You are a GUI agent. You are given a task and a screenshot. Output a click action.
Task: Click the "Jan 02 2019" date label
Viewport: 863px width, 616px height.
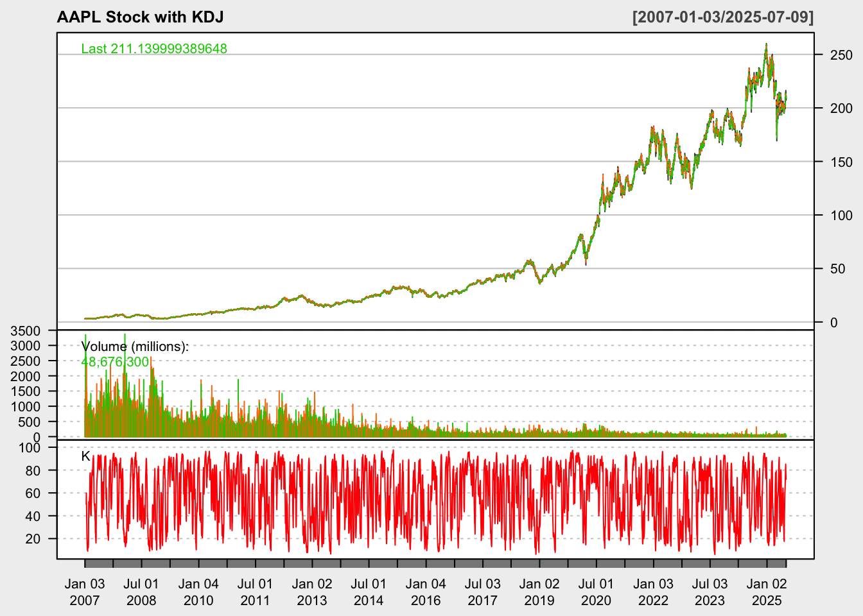click(539, 592)
